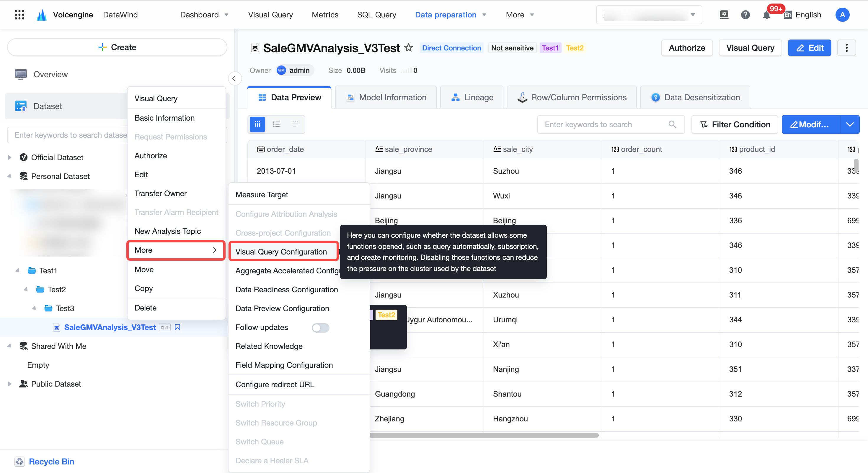Select the column view icon
This screenshot has height=473, width=868.
(257, 124)
